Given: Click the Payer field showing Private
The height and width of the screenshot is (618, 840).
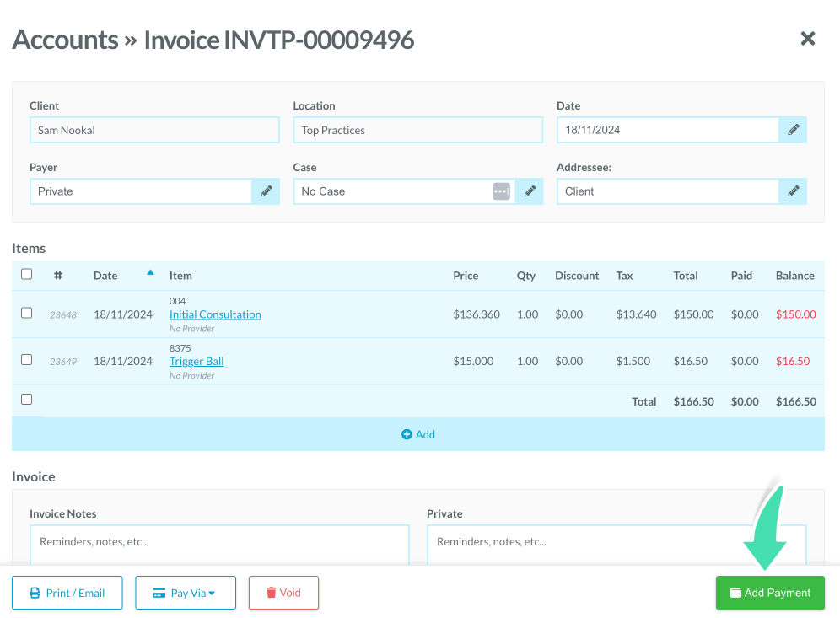Looking at the screenshot, I should [x=141, y=191].
